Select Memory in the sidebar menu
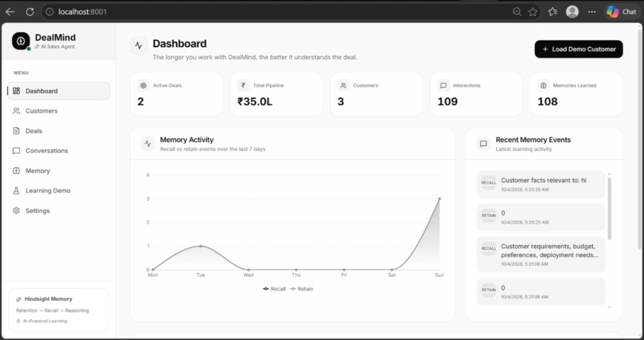 59,171
